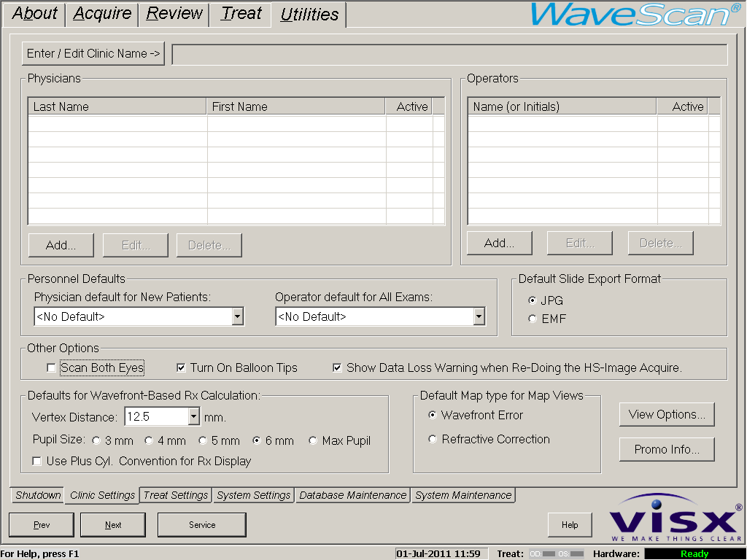Image resolution: width=747 pixels, height=560 pixels.
Task: Select the Clinic Settings sub-tab
Action: (102, 495)
